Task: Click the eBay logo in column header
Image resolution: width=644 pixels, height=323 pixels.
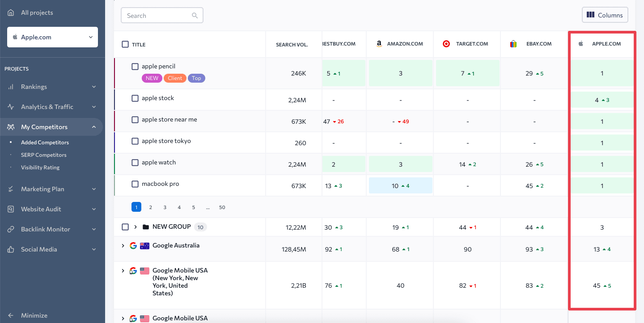Action: pos(513,44)
